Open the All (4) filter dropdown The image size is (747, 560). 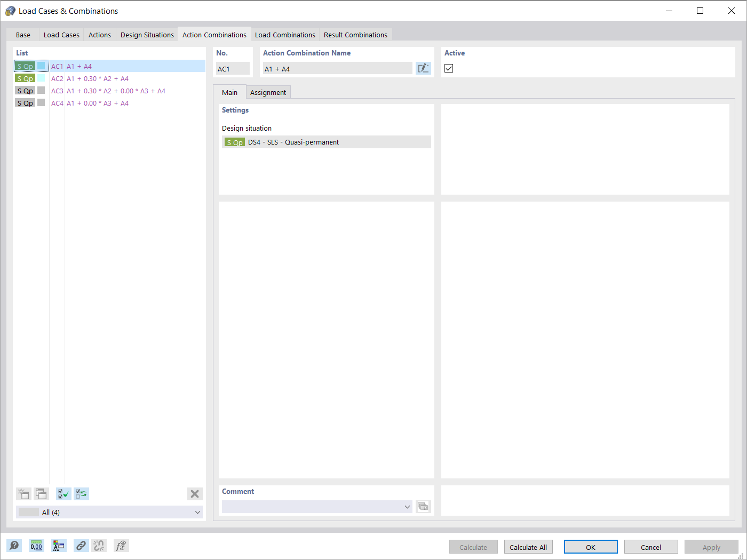(x=109, y=512)
